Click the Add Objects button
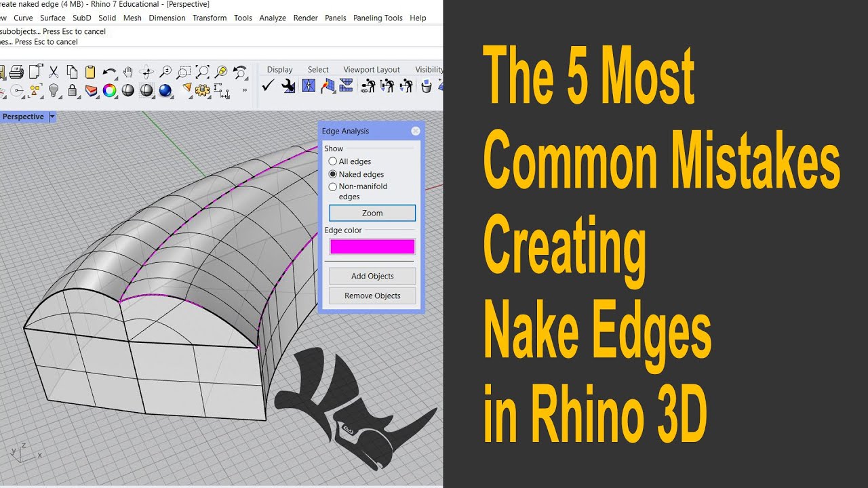The width and height of the screenshot is (868, 488). [372, 276]
